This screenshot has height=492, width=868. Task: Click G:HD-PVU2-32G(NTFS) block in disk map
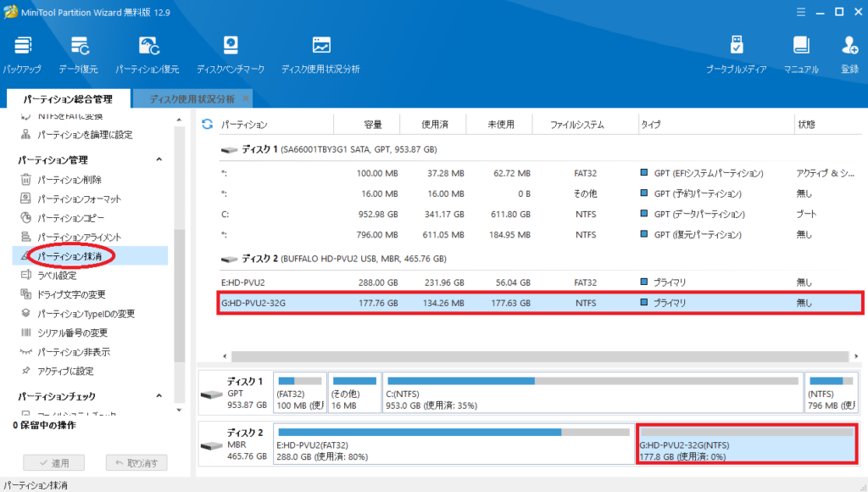point(747,444)
